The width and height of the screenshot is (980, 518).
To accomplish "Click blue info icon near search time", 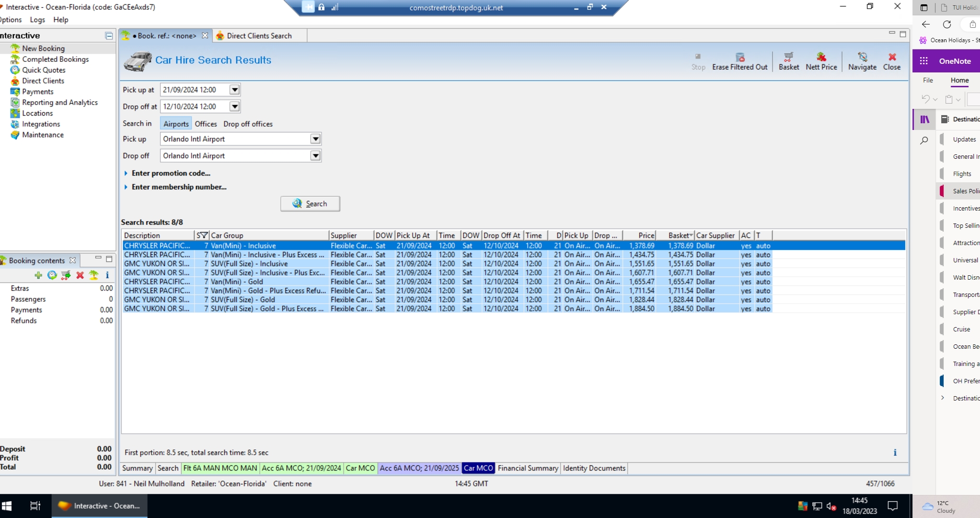I will click(894, 452).
